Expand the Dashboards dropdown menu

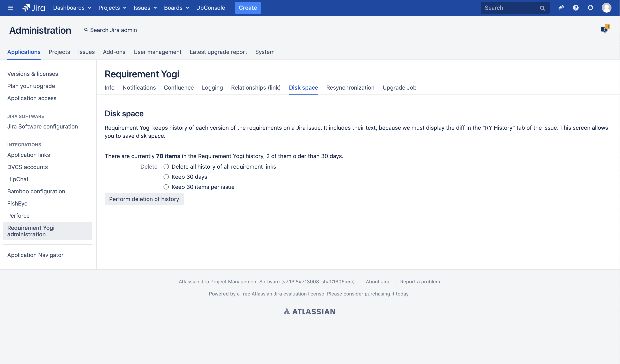click(x=72, y=8)
